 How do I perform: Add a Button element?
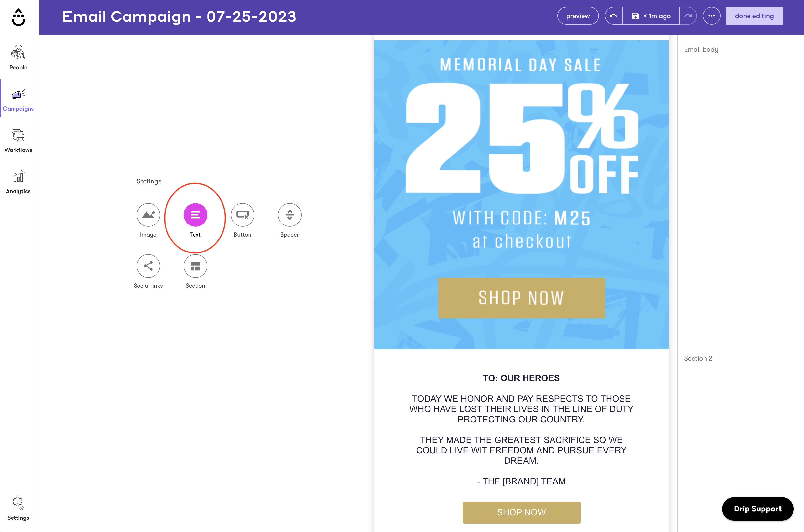pos(242,215)
